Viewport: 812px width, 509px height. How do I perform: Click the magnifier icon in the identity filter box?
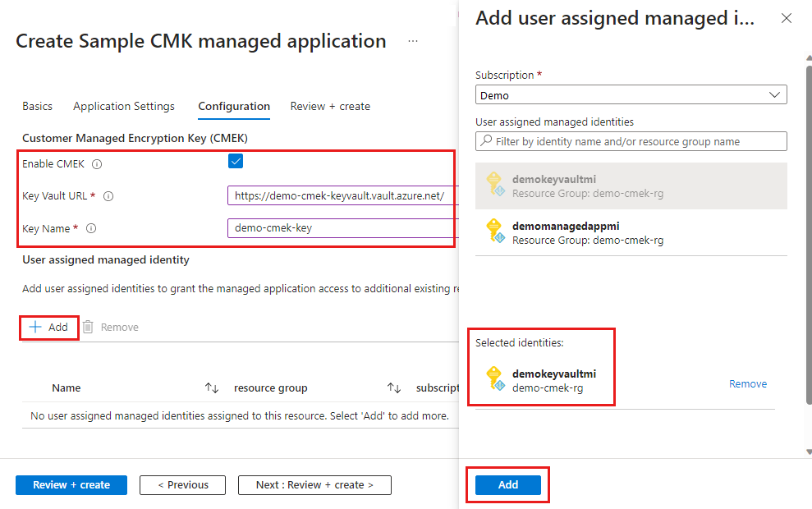tap(488, 141)
